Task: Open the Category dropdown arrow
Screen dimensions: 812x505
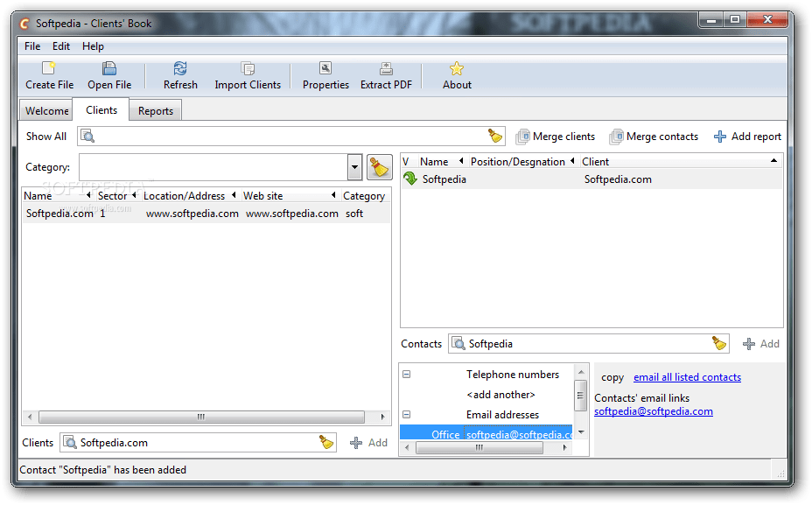Action: tap(354, 167)
